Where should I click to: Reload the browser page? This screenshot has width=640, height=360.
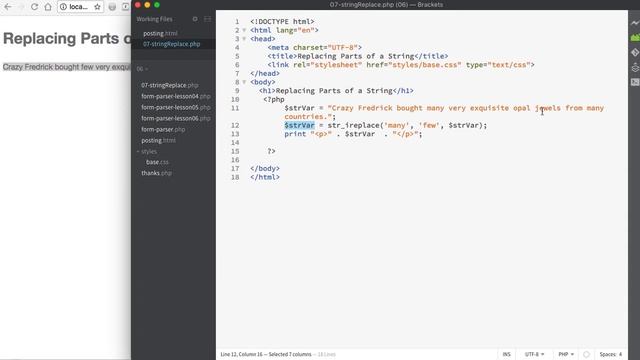click(x=35, y=7)
